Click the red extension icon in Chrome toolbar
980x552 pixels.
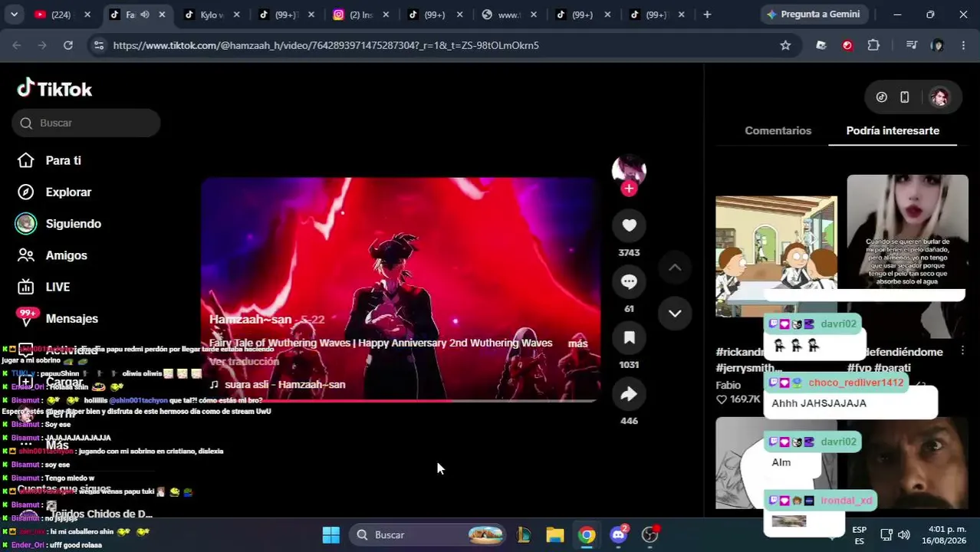coord(847,45)
